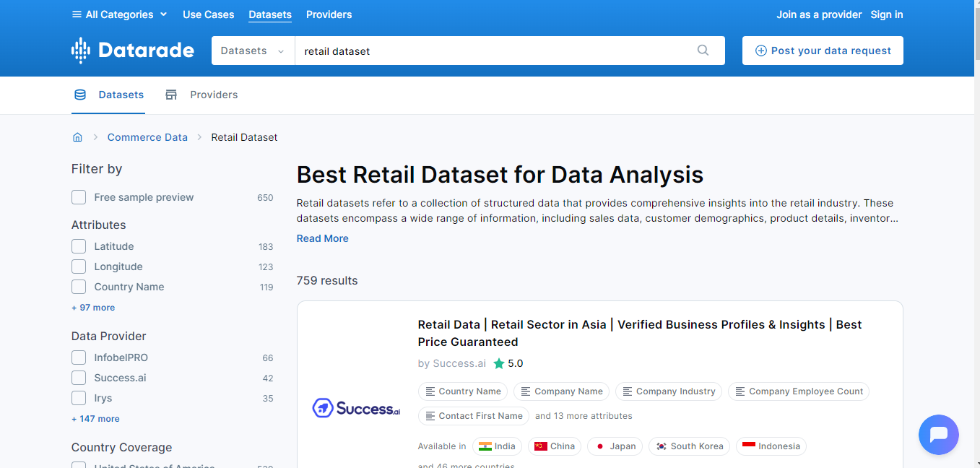The height and width of the screenshot is (468, 980).
Task: Click the Success.ai logo on the dataset card
Action: click(355, 407)
